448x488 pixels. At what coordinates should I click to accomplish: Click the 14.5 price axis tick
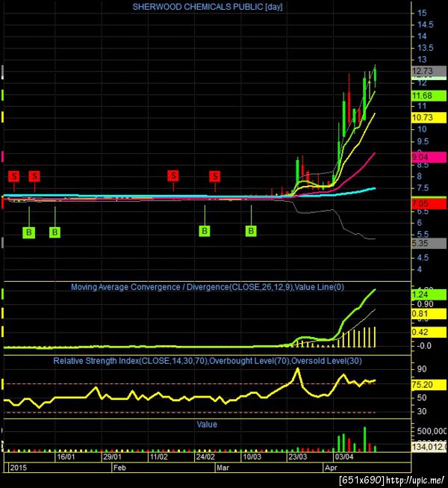pyautogui.click(x=426, y=25)
